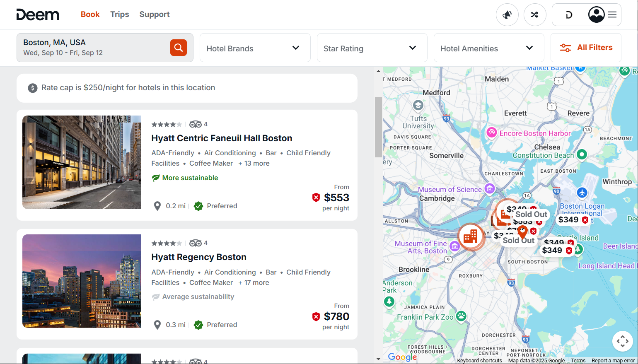Click the out-of-policy shield beside $553

(316, 198)
